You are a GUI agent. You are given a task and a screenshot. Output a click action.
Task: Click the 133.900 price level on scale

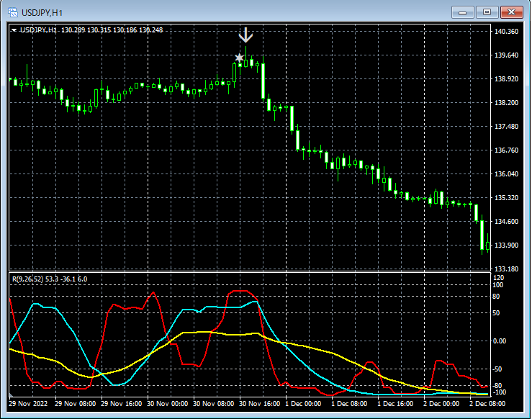pyautogui.click(x=508, y=245)
